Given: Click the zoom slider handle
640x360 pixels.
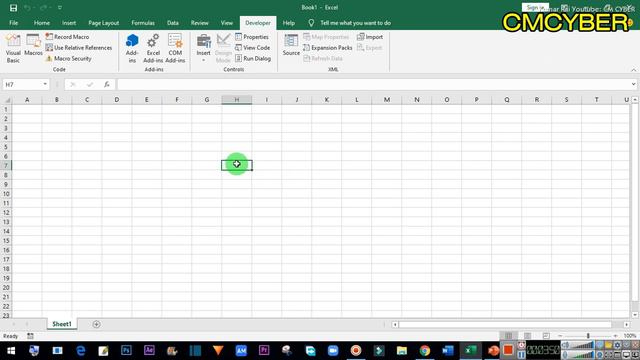Looking at the screenshot, I should click(x=588, y=336).
